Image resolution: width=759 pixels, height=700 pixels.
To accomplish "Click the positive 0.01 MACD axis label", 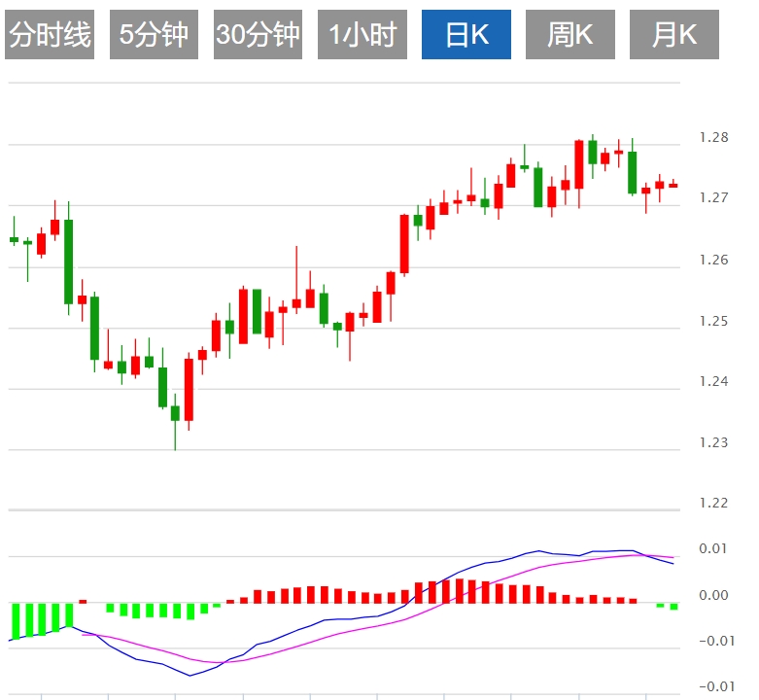I will pos(715,549).
